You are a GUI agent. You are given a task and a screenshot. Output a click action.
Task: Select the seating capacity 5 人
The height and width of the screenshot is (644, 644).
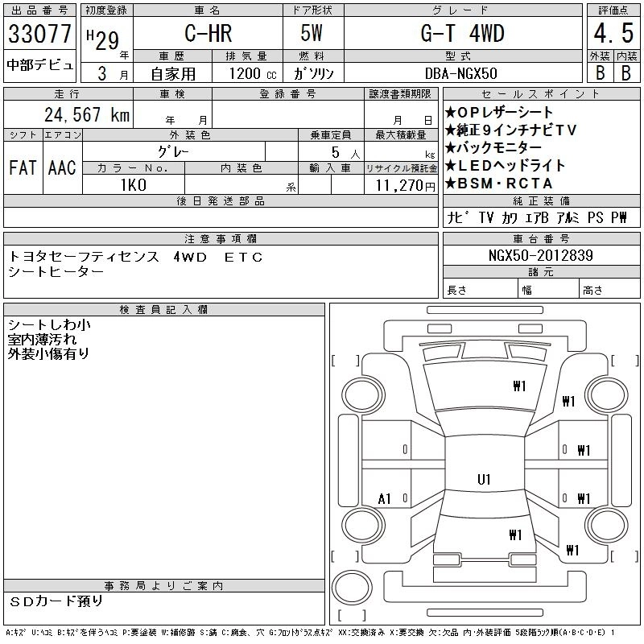pos(345,152)
